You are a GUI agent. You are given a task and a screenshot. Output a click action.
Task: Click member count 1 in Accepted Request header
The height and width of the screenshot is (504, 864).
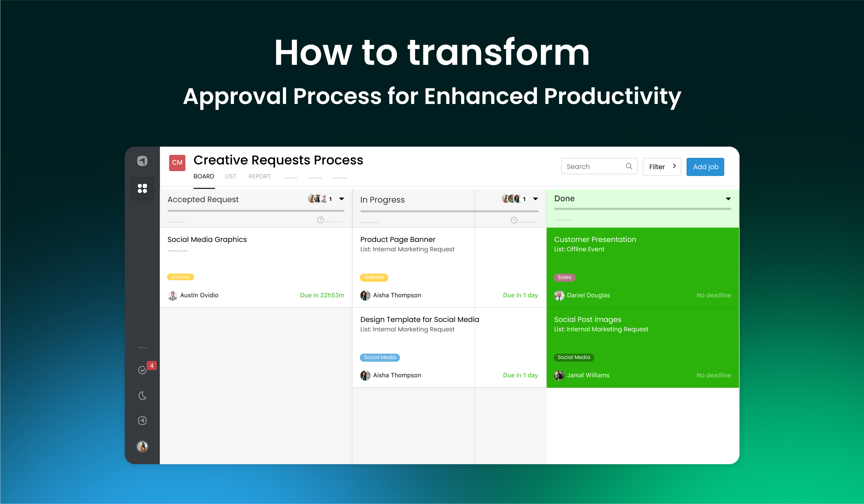330,199
